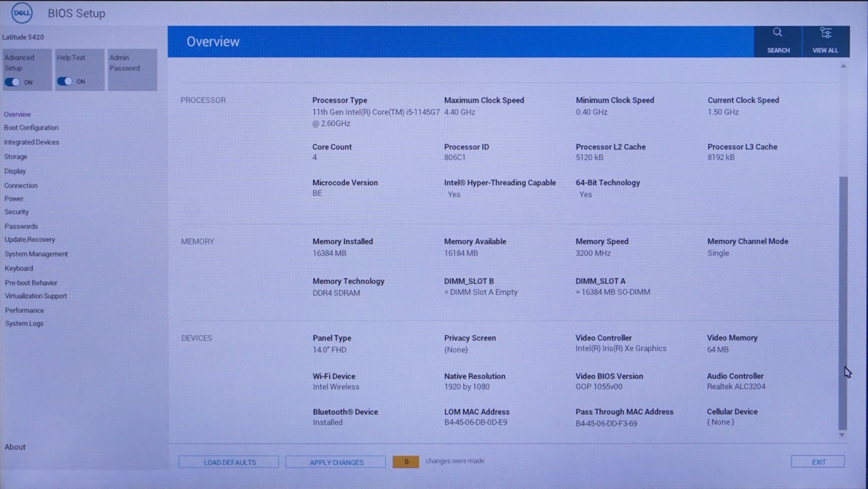Viewport: 868px width, 489px height.
Task: Open the Passwords page
Action: pos(21,226)
